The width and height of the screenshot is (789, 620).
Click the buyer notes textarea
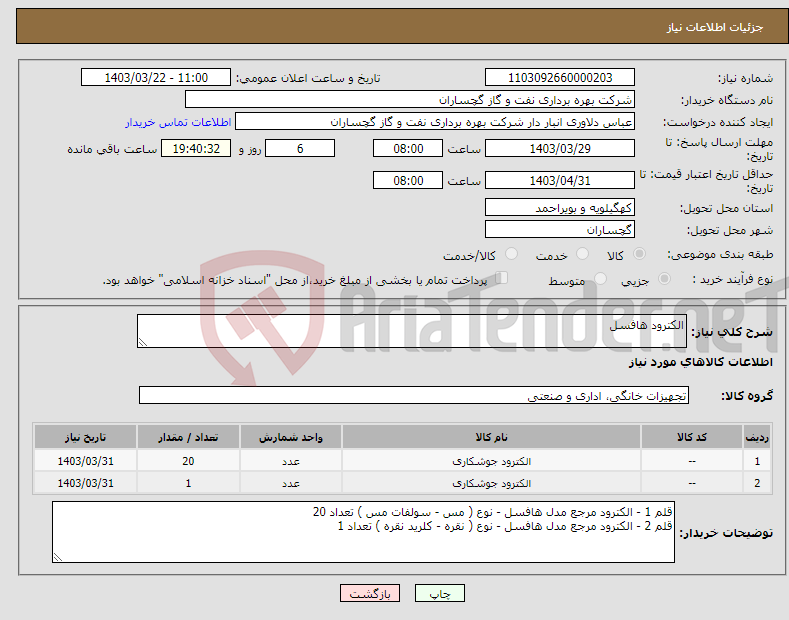[363, 532]
